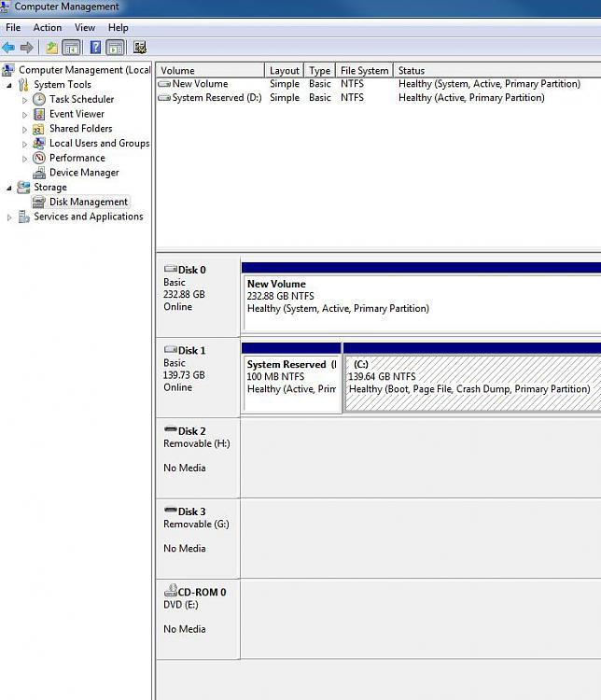Click the Shared Folders icon
Viewport: 601px width, 700px height.
pyautogui.click(x=39, y=129)
